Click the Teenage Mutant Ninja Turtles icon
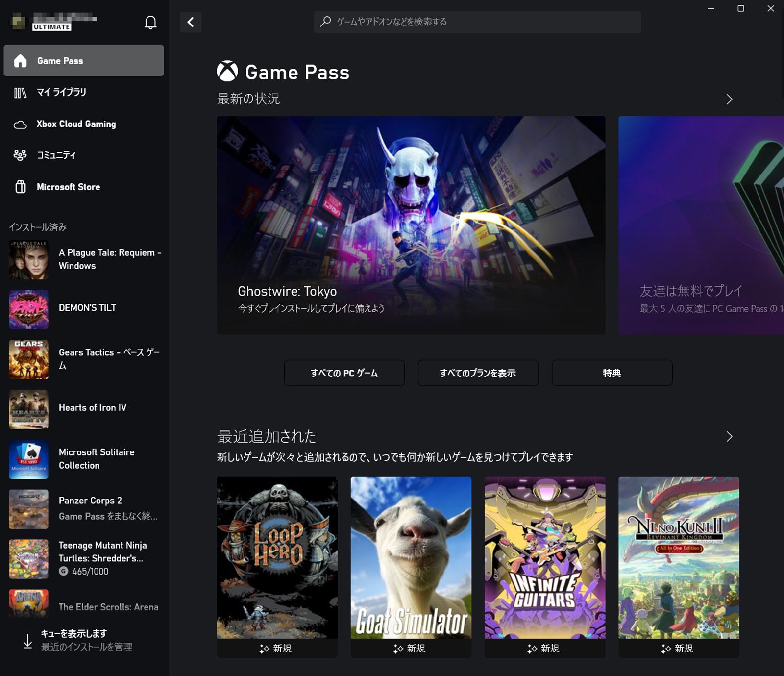 tap(28, 559)
